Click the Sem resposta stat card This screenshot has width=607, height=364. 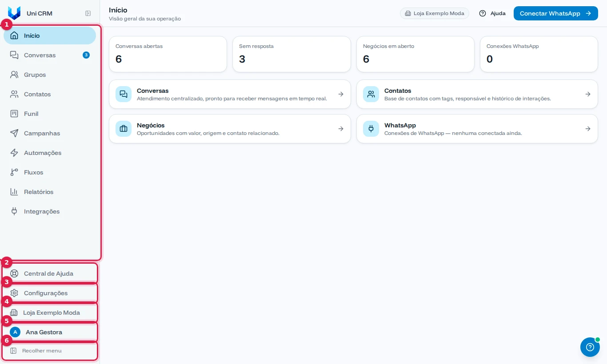click(292, 54)
